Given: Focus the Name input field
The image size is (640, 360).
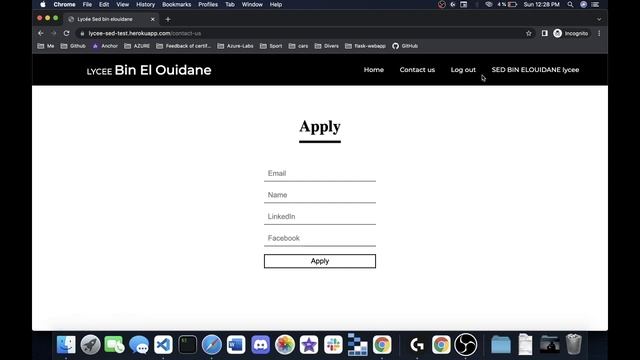Looking at the screenshot, I should [320, 195].
